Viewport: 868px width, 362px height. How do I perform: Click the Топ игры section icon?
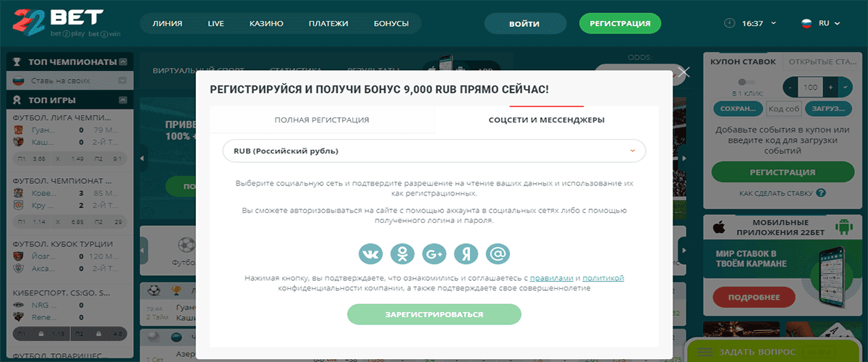click(x=17, y=99)
